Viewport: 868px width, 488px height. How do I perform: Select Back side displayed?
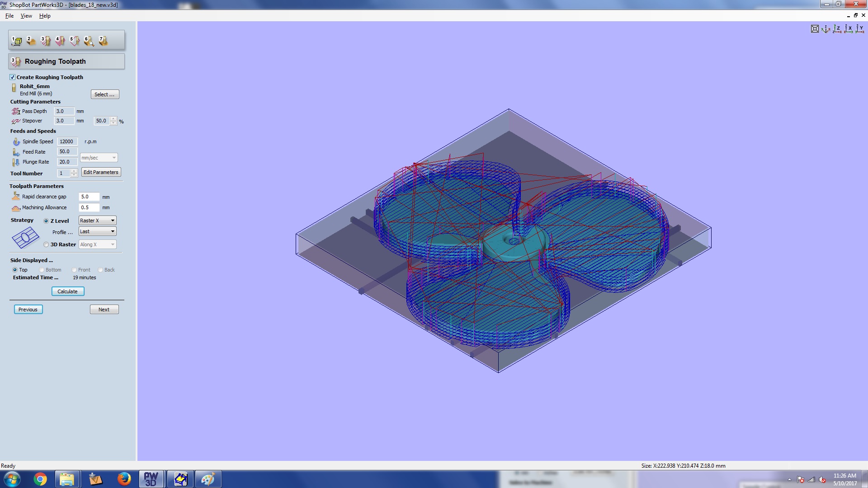point(100,270)
